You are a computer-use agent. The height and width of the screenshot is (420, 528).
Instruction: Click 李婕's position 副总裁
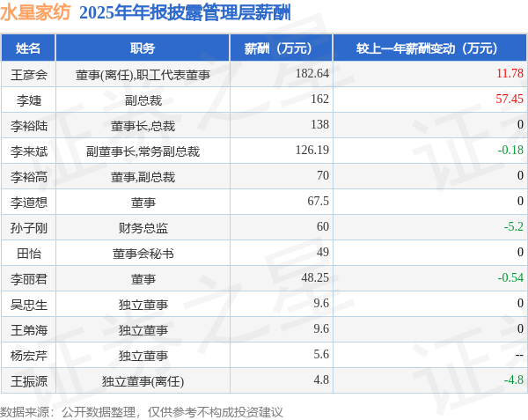point(143,100)
